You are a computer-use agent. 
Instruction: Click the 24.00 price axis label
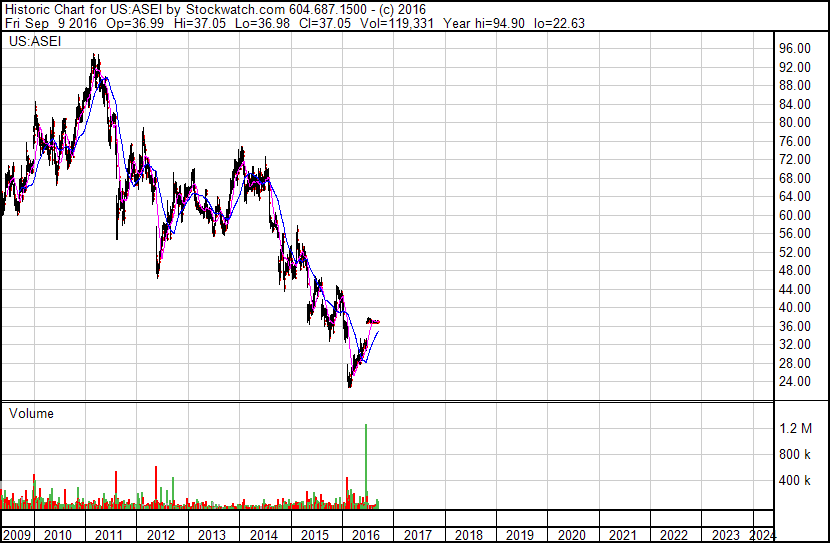pos(795,382)
